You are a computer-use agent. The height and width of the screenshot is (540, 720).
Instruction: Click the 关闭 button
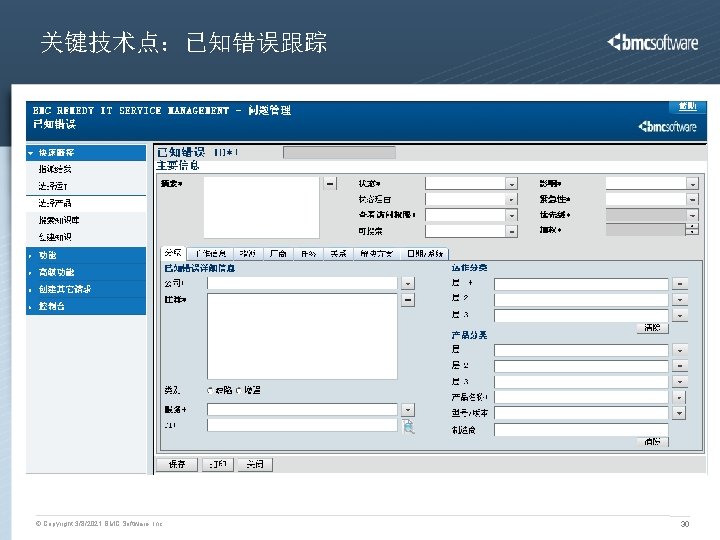click(255, 464)
